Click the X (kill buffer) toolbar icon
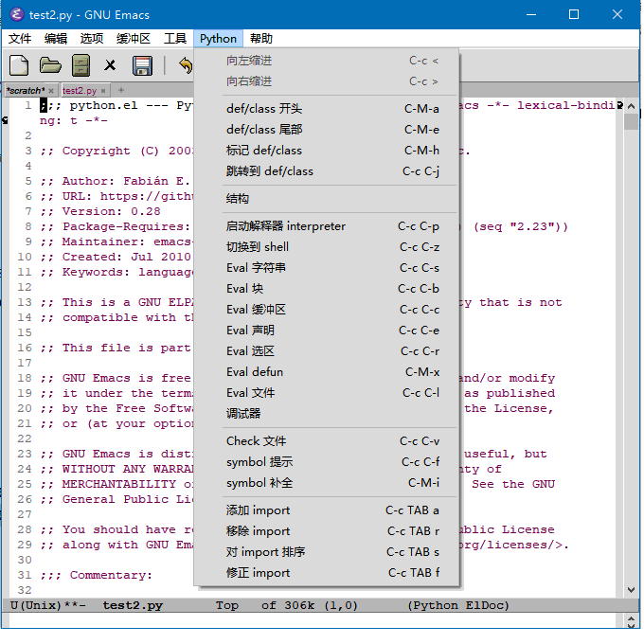644x644 pixels. point(110,65)
